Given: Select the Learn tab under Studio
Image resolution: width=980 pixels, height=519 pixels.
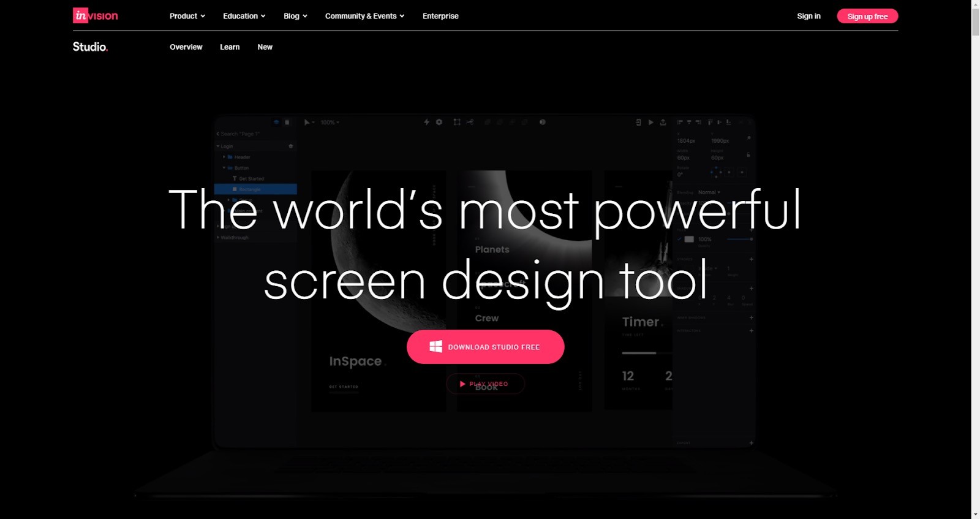Looking at the screenshot, I should tap(230, 47).
